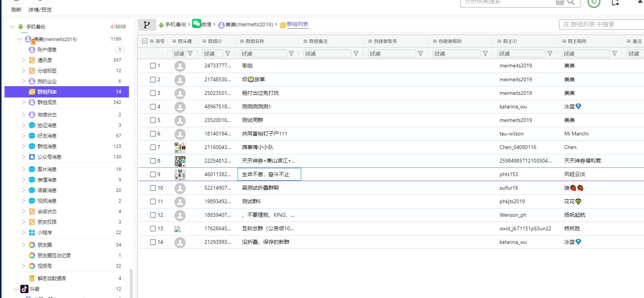Click the green checkmark circle icon
This screenshot has width=644, height=298.
(x=594, y=2)
